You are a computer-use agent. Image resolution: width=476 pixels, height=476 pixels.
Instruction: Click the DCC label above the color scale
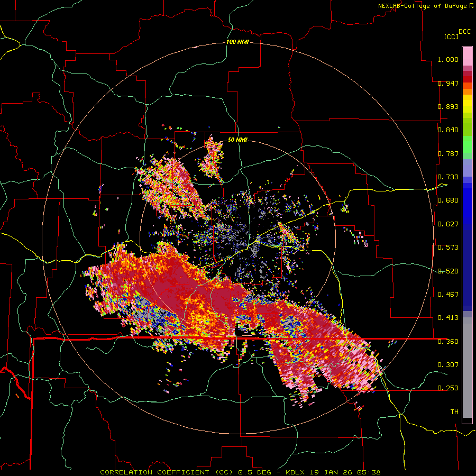(x=464, y=32)
